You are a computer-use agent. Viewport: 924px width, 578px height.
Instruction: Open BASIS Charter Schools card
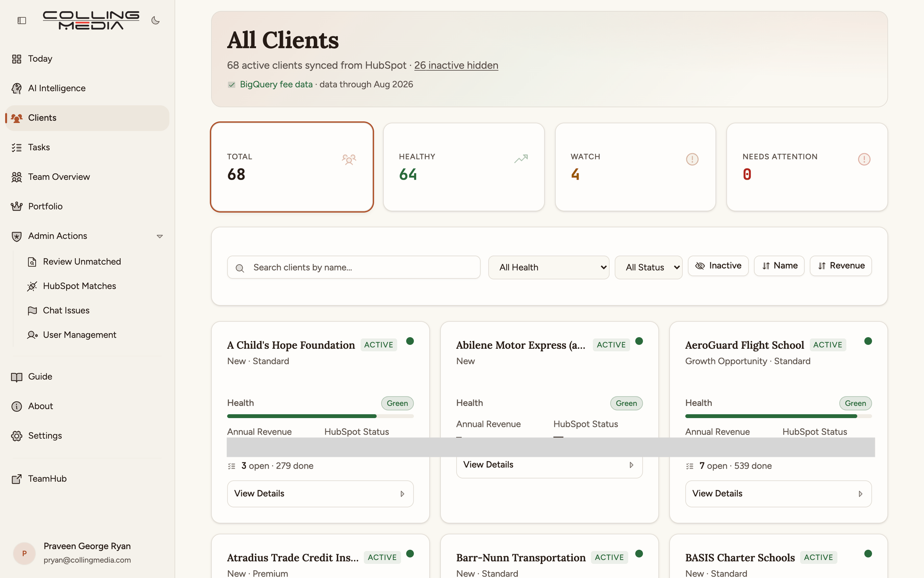tap(740, 558)
